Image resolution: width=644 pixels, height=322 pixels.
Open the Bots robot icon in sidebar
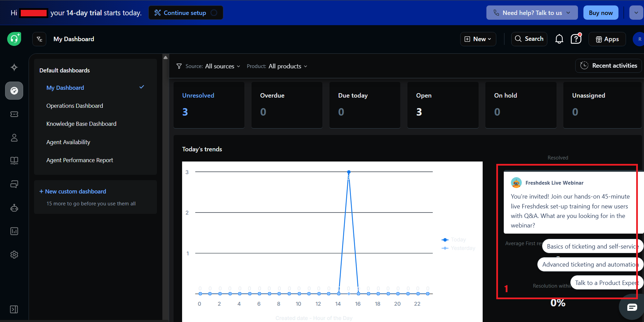pos(14,208)
